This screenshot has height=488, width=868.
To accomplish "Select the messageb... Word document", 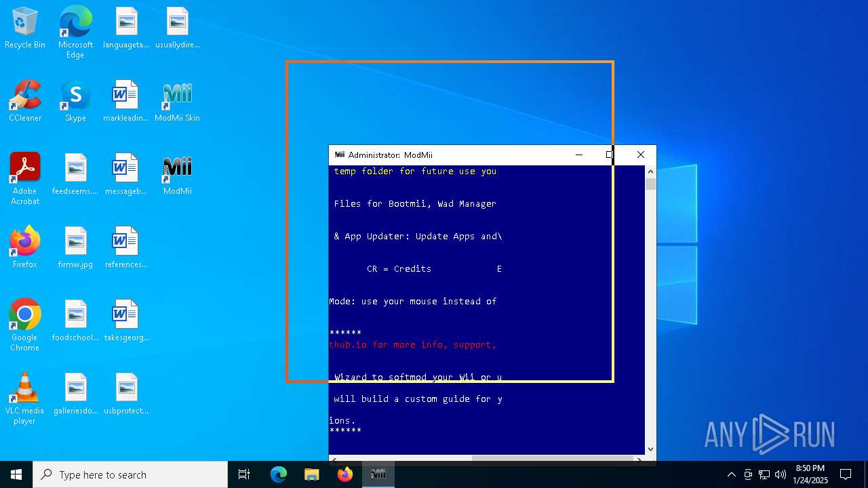I will [x=126, y=175].
